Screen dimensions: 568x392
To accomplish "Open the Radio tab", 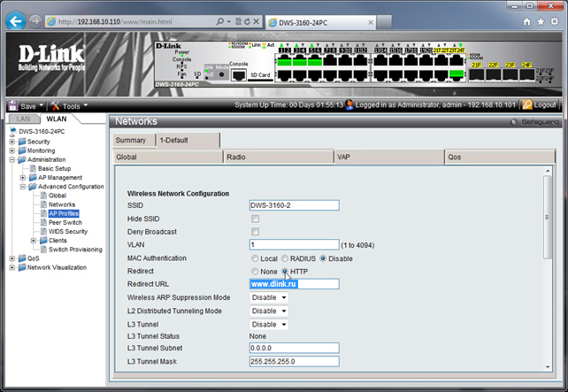I will click(x=277, y=157).
